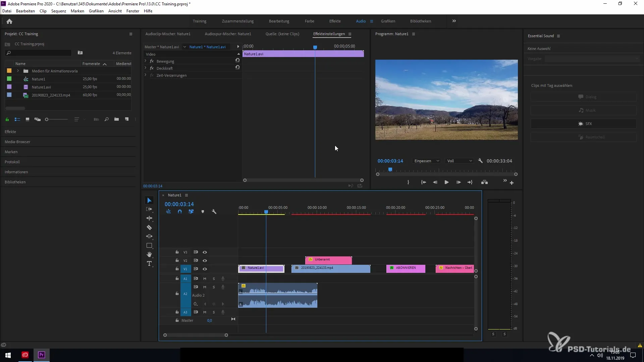Select 20190823_224133.mp4 clip in timeline
The height and width of the screenshot is (362, 644).
331,268
